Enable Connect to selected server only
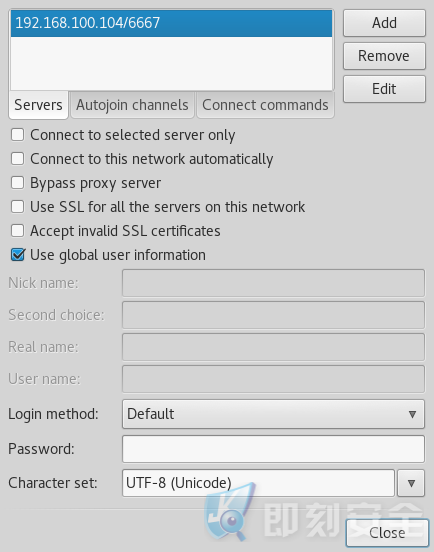This screenshot has height=552, width=434. (18, 135)
